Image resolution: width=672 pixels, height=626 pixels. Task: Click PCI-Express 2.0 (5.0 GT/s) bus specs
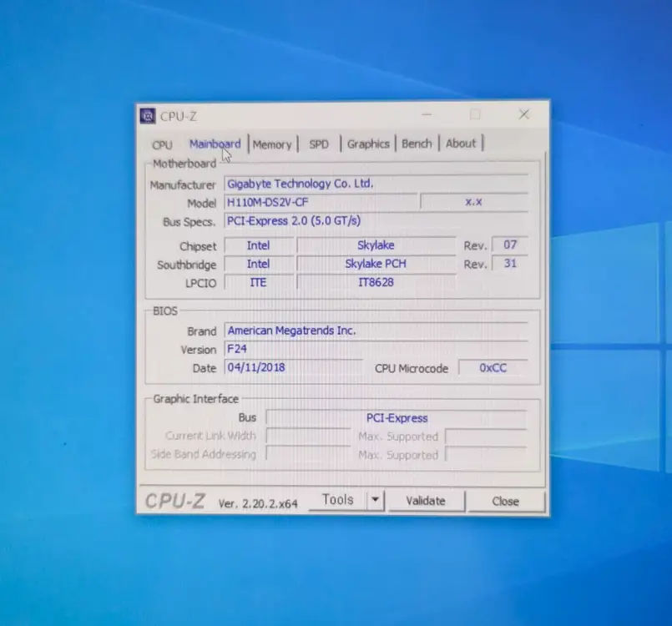376,220
